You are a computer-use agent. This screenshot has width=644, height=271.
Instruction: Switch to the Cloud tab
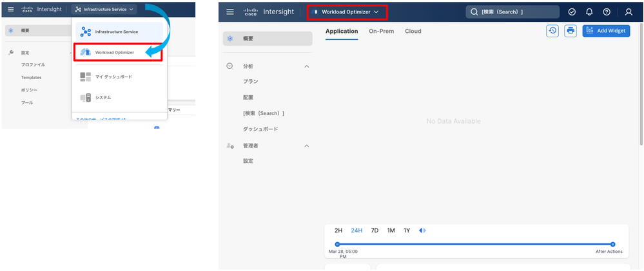413,31
